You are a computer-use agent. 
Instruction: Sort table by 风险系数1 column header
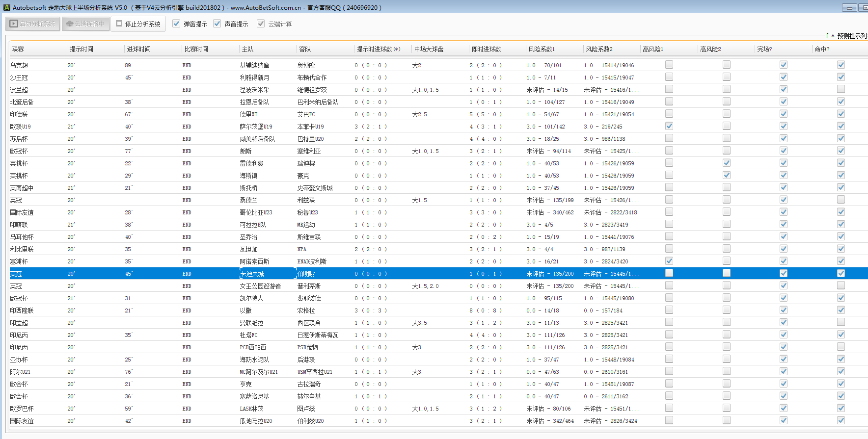coord(541,49)
